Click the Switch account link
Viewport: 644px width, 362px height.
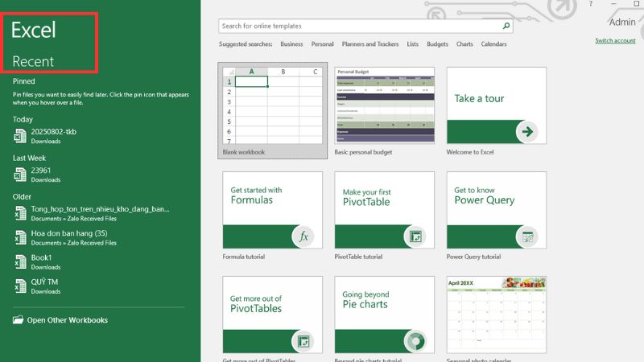click(x=615, y=40)
